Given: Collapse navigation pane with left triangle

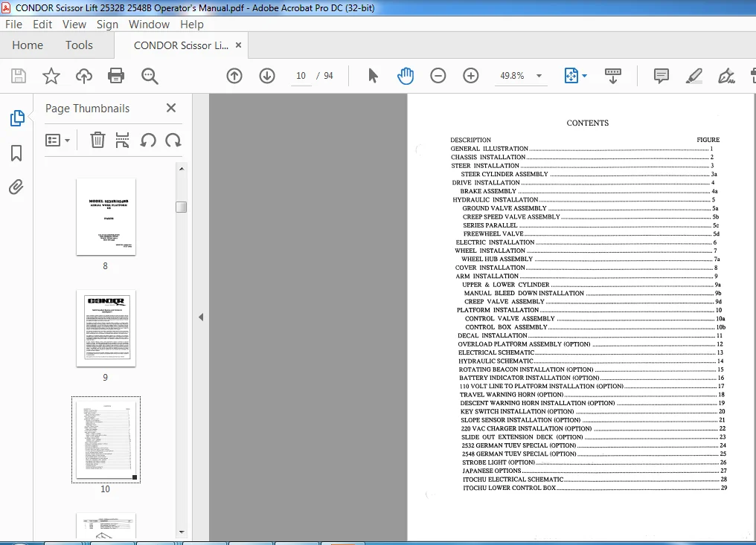Looking at the screenshot, I should click(201, 317).
